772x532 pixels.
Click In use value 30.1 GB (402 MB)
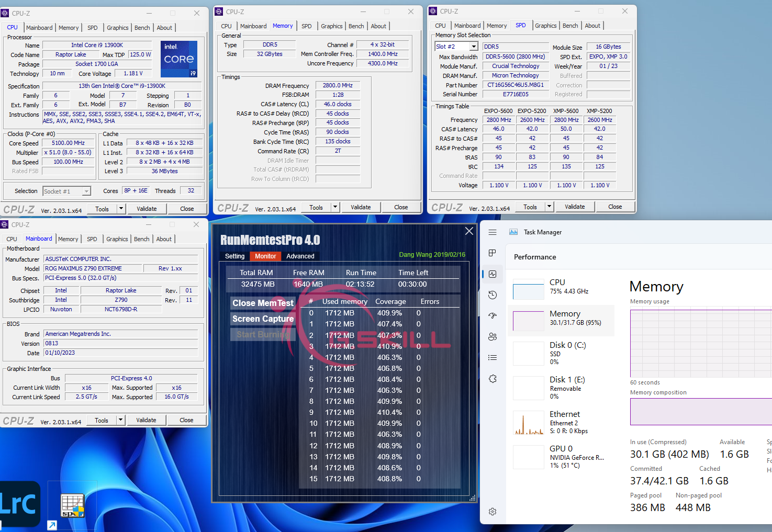click(x=669, y=454)
